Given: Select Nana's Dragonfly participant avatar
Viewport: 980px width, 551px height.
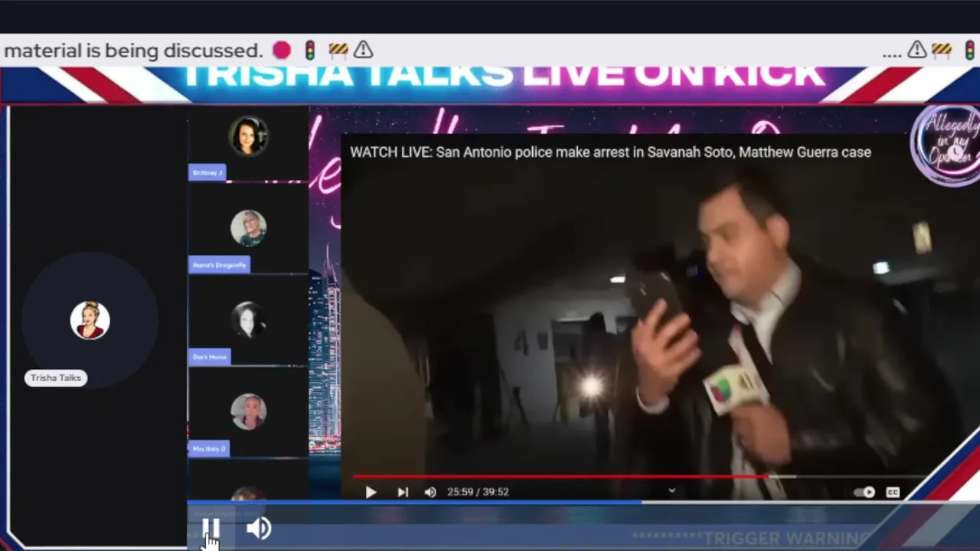Looking at the screenshot, I should tap(248, 228).
